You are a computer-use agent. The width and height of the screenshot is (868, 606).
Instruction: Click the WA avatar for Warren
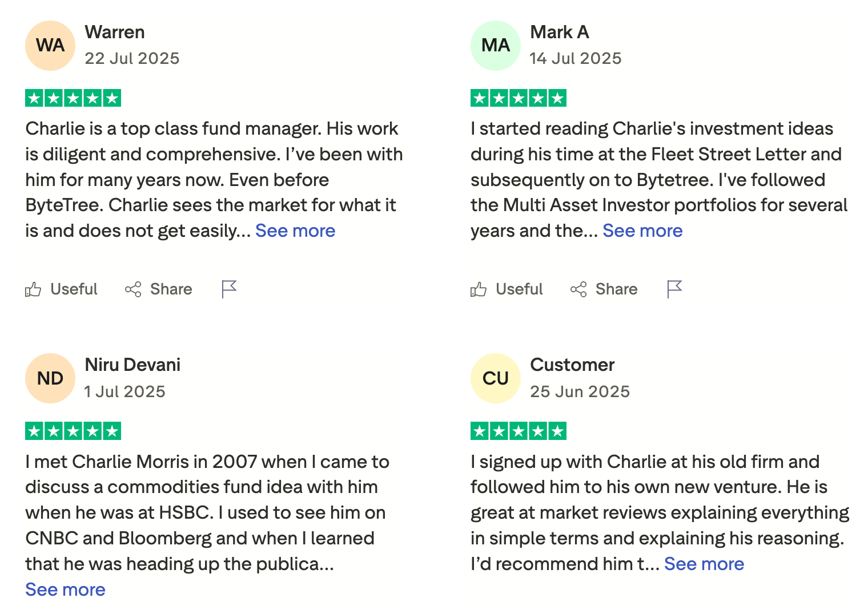50,46
